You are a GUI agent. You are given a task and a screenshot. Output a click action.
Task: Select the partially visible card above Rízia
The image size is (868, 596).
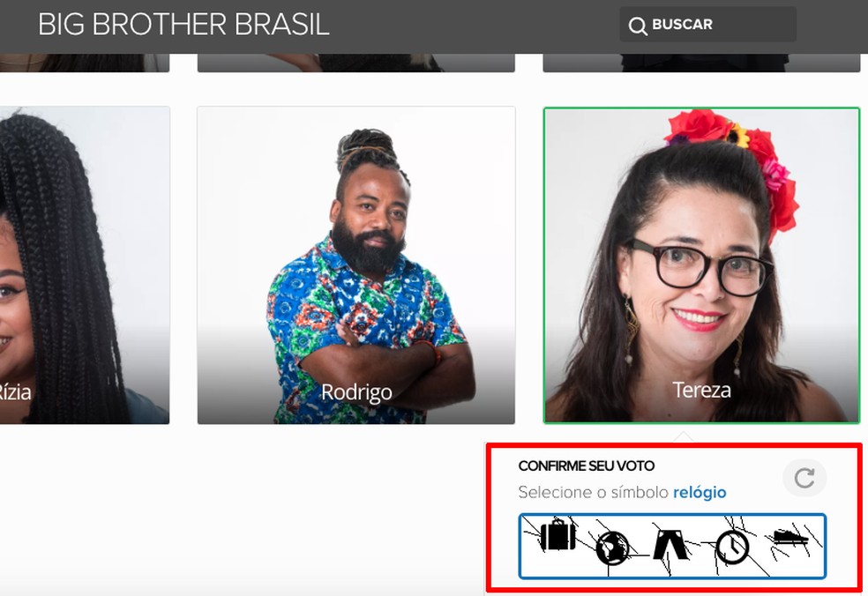(84, 63)
